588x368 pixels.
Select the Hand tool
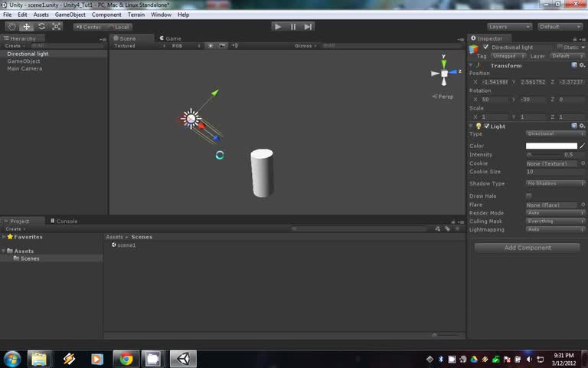11,27
